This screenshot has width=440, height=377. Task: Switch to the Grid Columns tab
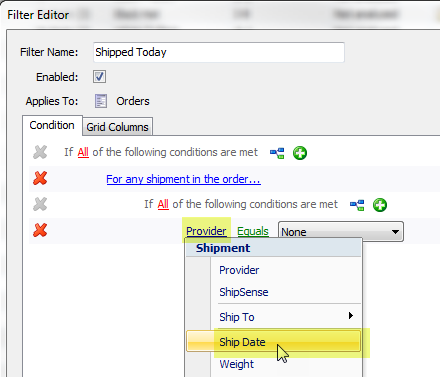(117, 127)
